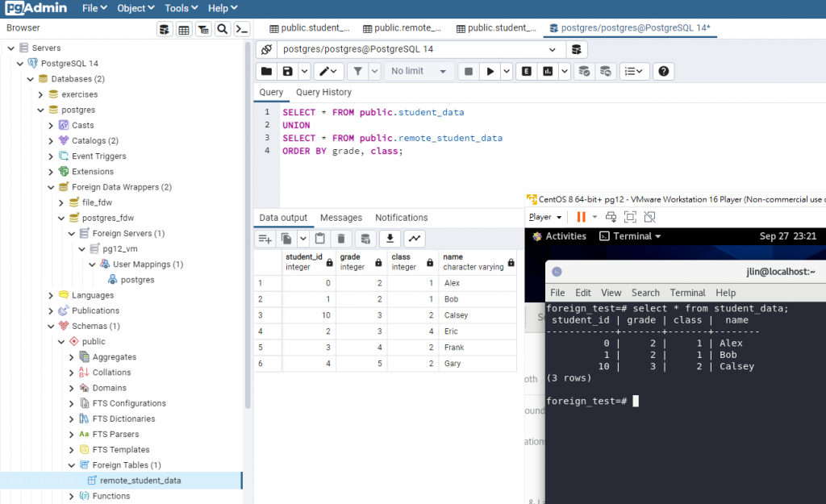The height and width of the screenshot is (504, 826).
Task: Copy selected rows in Data output
Action: click(x=286, y=239)
